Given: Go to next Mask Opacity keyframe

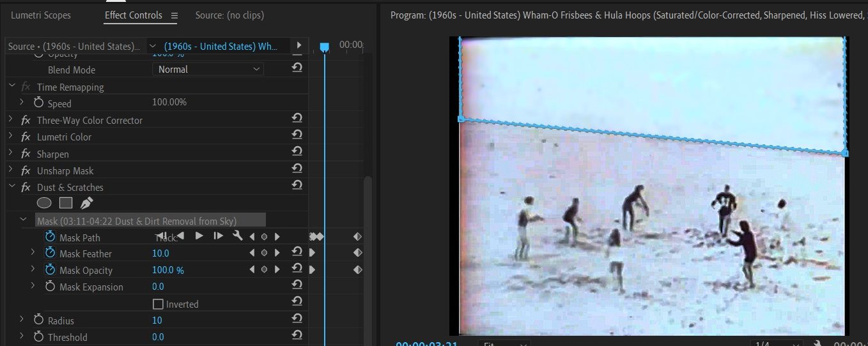Looking at the screenshot, I should tap(277, 270).
